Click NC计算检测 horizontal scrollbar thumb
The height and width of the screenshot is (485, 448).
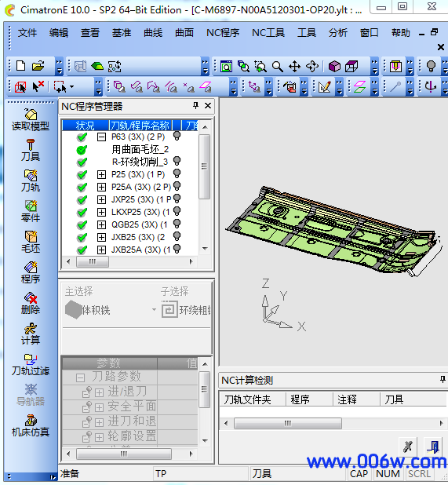click(287, 423)
